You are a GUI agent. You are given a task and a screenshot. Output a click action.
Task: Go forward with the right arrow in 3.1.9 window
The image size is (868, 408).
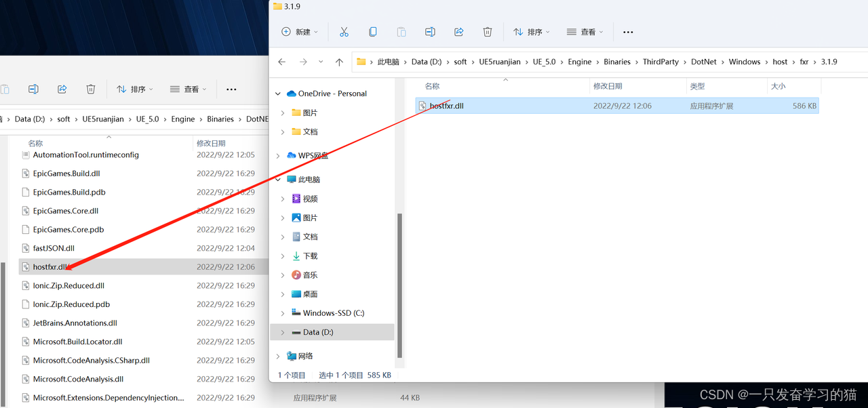[x=303, y=62]
